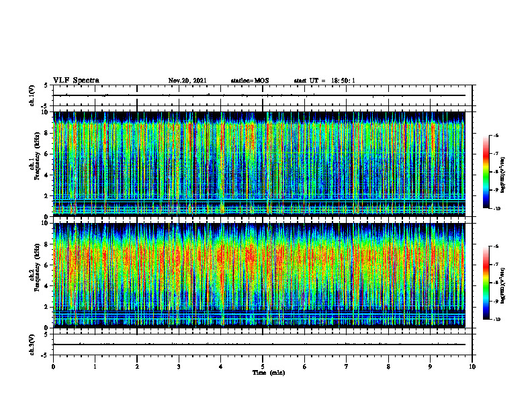Screen dimensions: 532x411
Task: Click the 5 tick on ch.1(V) axis
Action: coord(46,85)
